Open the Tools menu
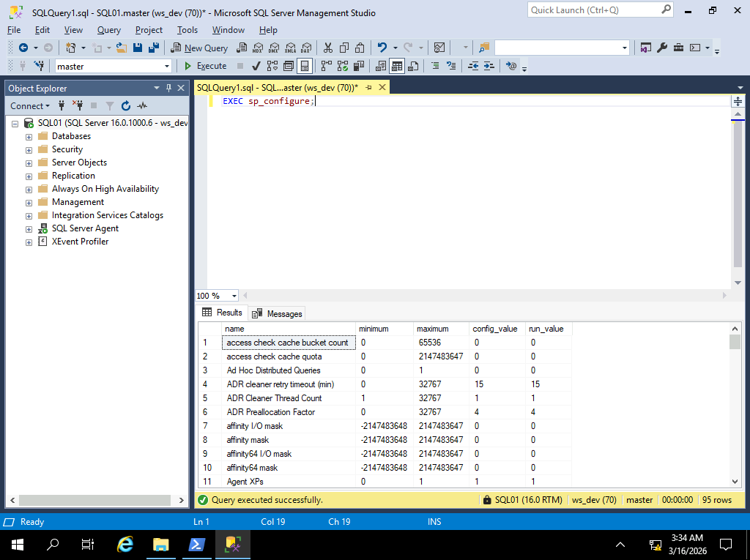 point(187,30)
